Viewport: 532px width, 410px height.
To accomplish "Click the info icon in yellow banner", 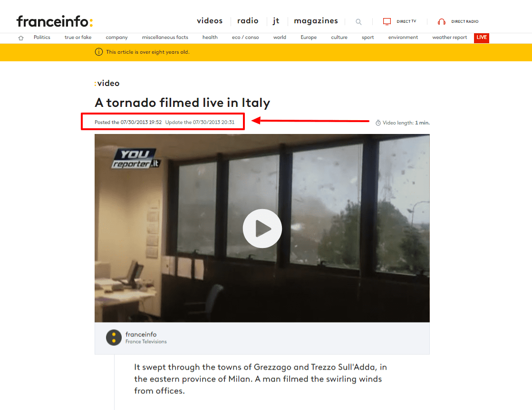I will [99, 52].
